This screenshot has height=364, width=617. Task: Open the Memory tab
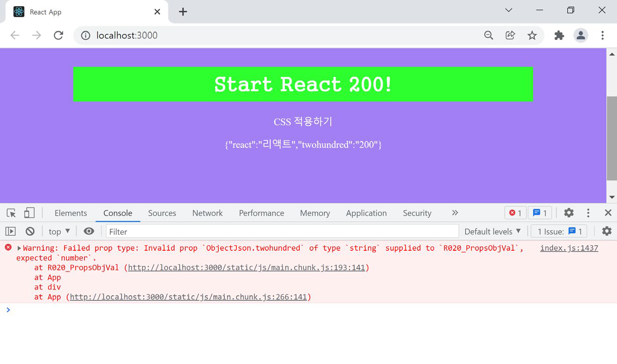click(315, 213)
